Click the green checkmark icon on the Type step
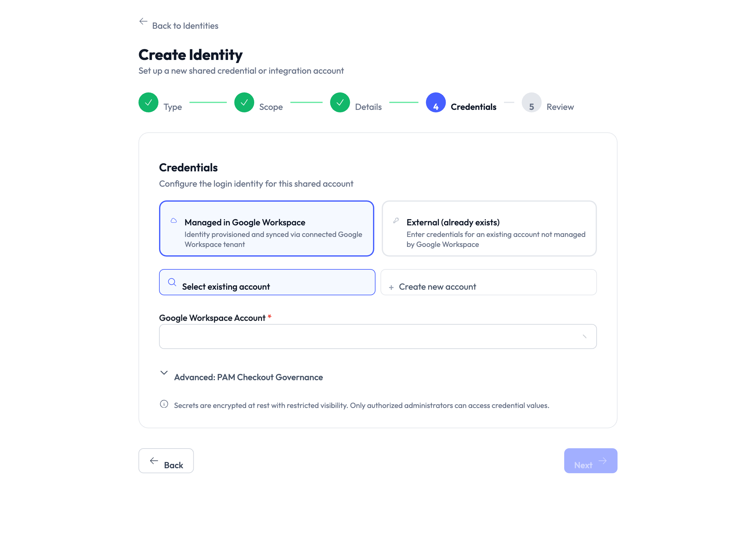 click(x=148, y=102)
